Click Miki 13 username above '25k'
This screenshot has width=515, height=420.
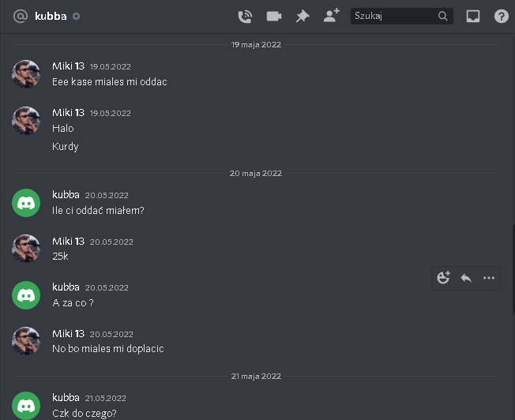click(68, 242)
